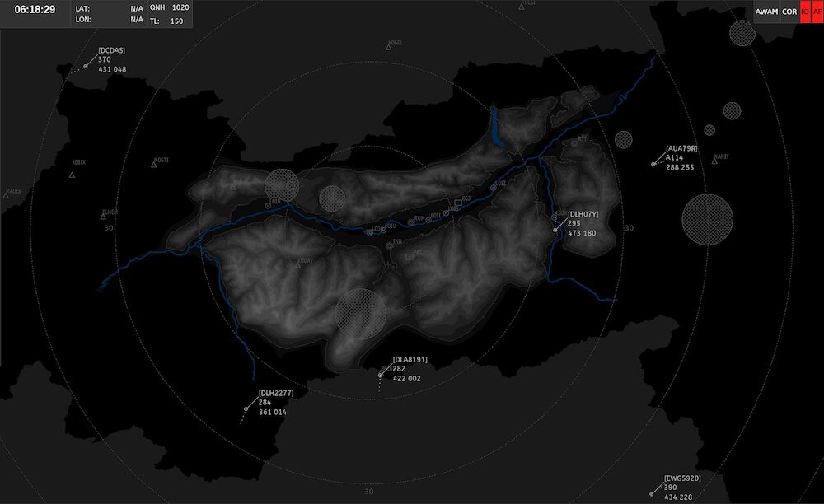Click the QNH 1020 value field
Screen dimensions: 824x504
pos(180,7)
